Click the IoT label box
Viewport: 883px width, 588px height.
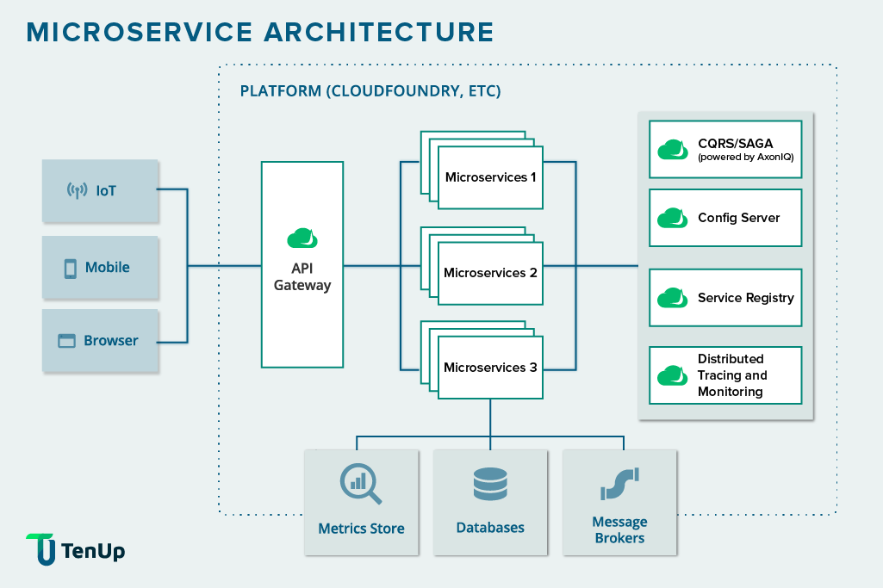click(x=101, y=190)
